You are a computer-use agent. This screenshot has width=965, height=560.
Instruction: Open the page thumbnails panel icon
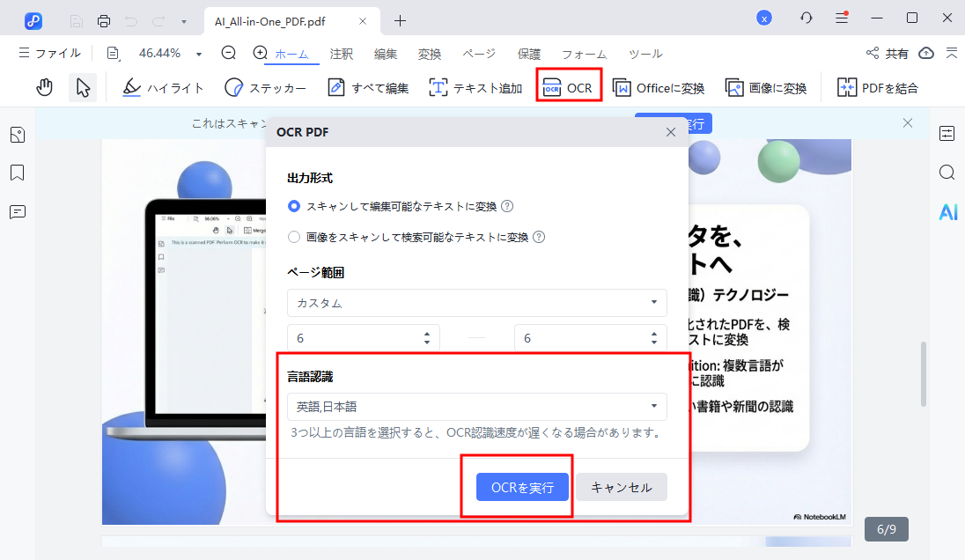[17, 135]
